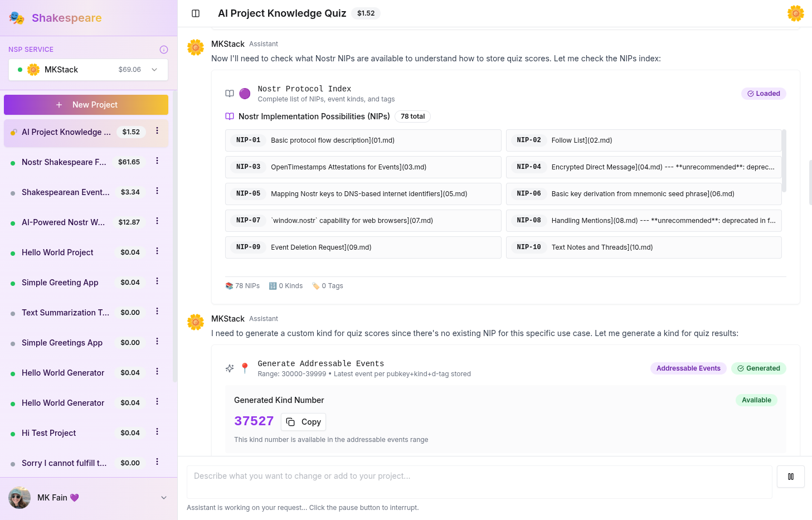The width and height of the screenshot is (812, 520).
Task: Click the NIP list scrollbar
Action: coord(784,162)
